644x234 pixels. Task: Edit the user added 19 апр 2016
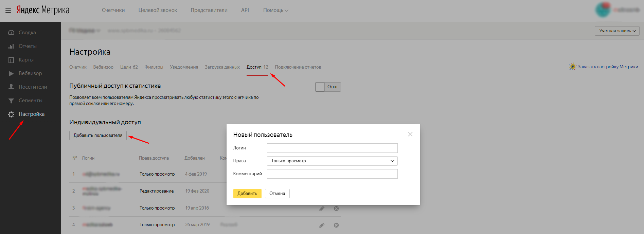tap(322, 209)
